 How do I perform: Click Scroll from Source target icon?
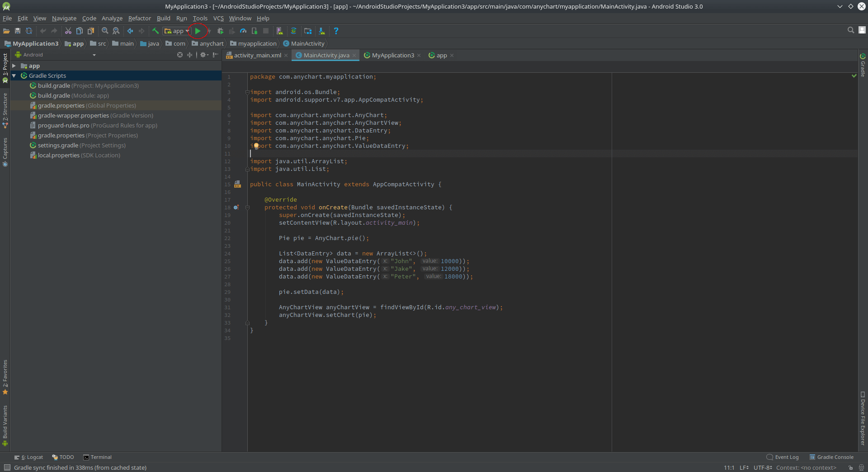click(180, 55)
